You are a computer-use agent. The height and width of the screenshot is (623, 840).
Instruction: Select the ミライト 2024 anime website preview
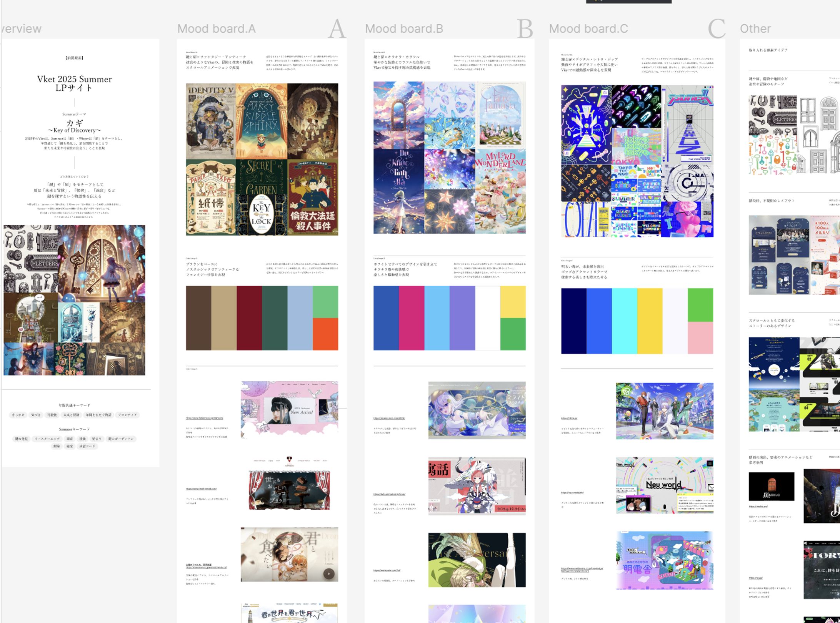pyautogui.click(x=477, y=410)
